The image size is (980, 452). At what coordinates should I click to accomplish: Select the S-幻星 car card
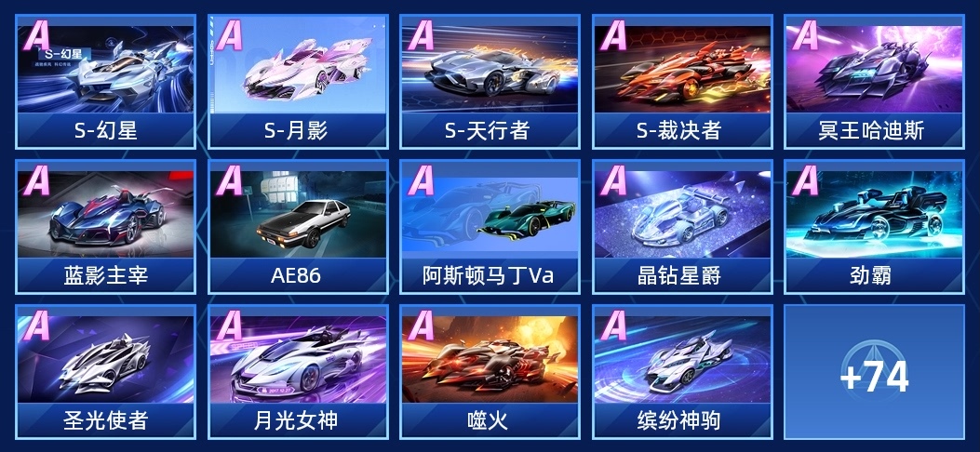tap(105, 82)
